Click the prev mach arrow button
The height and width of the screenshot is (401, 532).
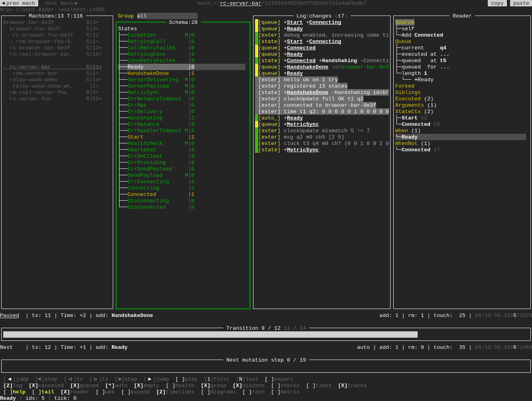19,3
